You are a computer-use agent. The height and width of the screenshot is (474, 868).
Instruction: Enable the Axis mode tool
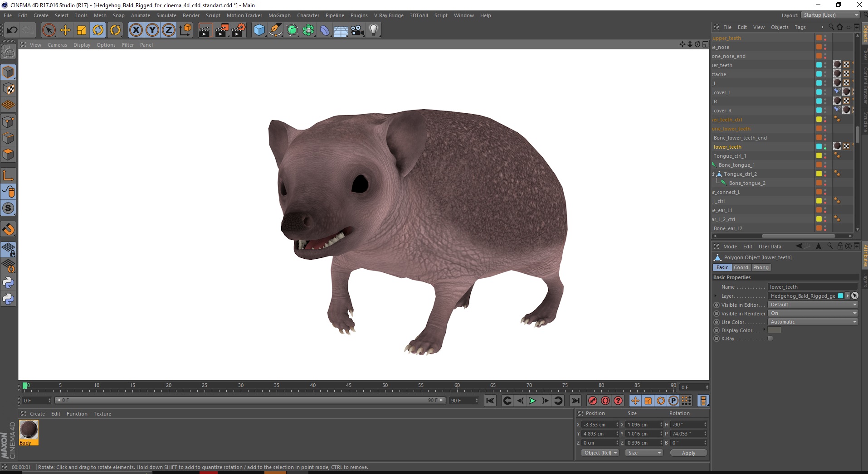coord(8,175)
